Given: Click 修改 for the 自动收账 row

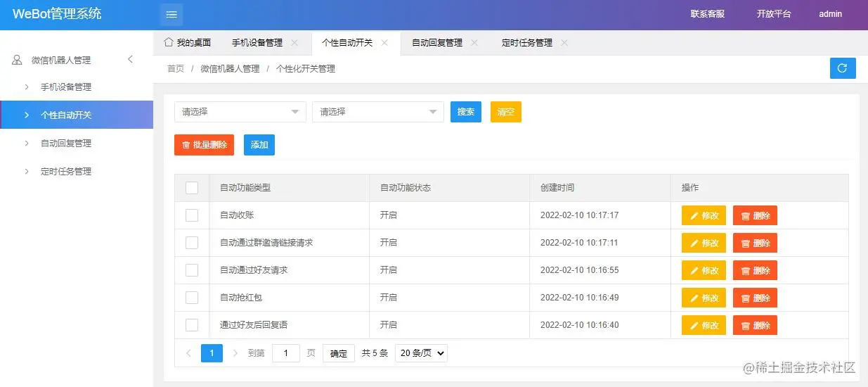Looking at the screenshot, I should (x=704, y=215).
